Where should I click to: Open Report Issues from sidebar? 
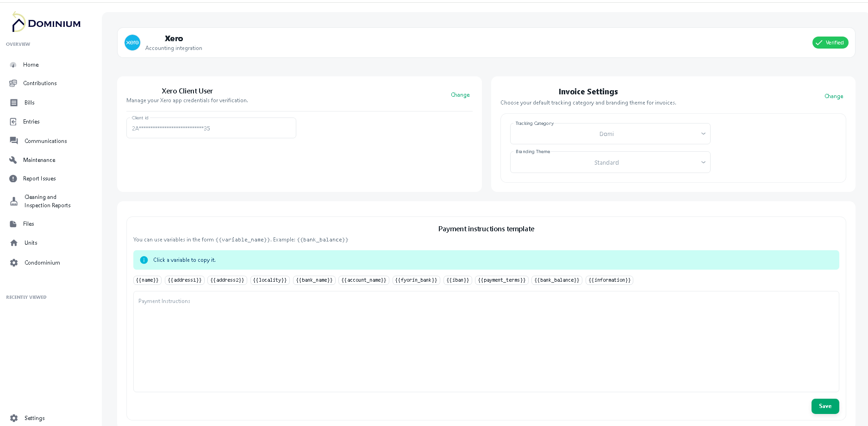click(39, 179)
